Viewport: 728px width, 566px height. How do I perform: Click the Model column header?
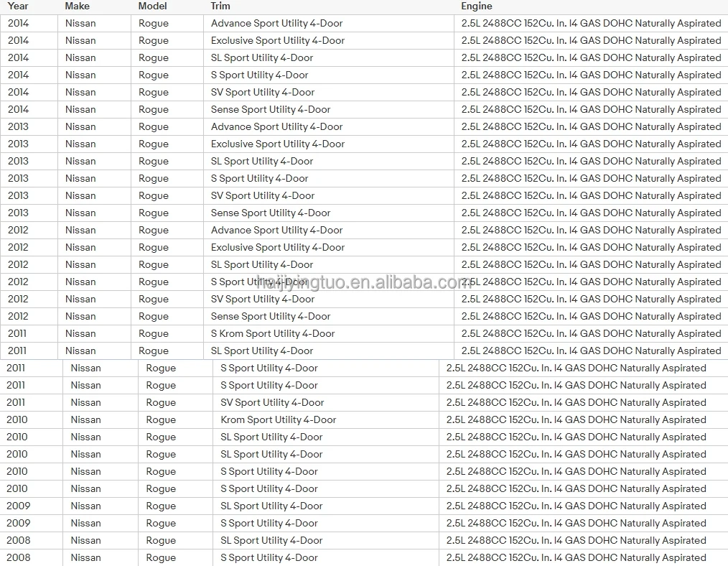152,6
